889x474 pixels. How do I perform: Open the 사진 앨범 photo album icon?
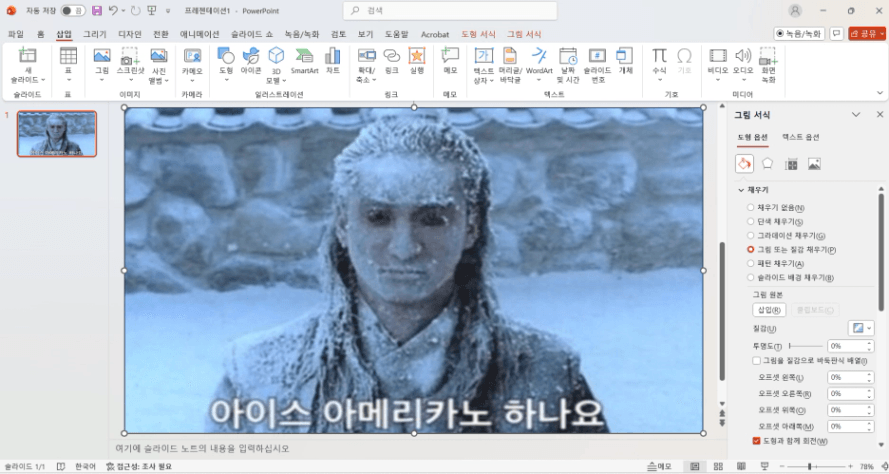[159, 56]
